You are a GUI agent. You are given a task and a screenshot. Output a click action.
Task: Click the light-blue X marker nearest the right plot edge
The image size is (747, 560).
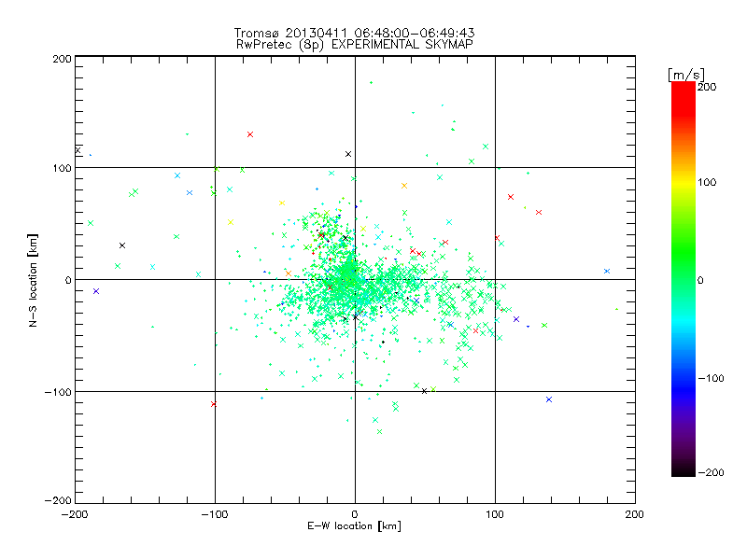coord(607,271)
